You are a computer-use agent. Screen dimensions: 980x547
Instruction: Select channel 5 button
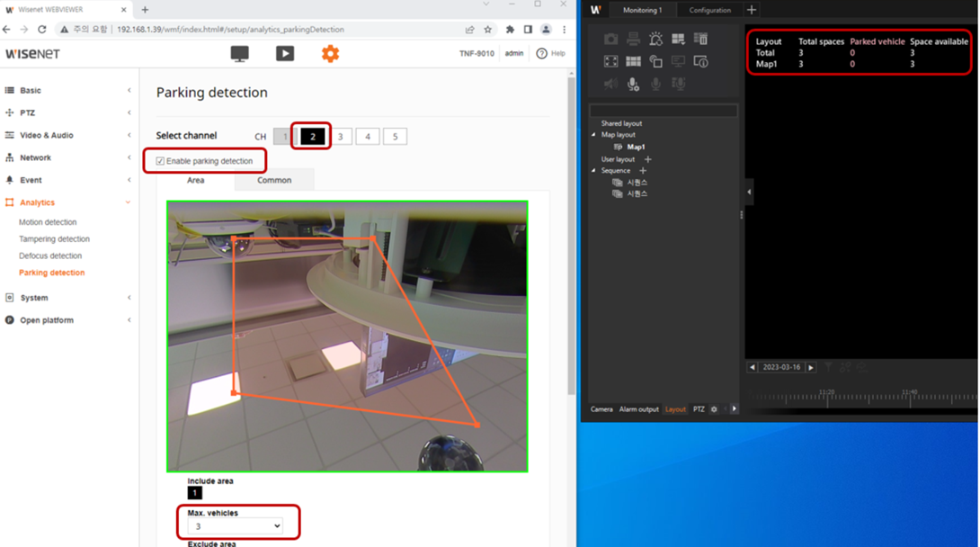(x=395, y=137)
